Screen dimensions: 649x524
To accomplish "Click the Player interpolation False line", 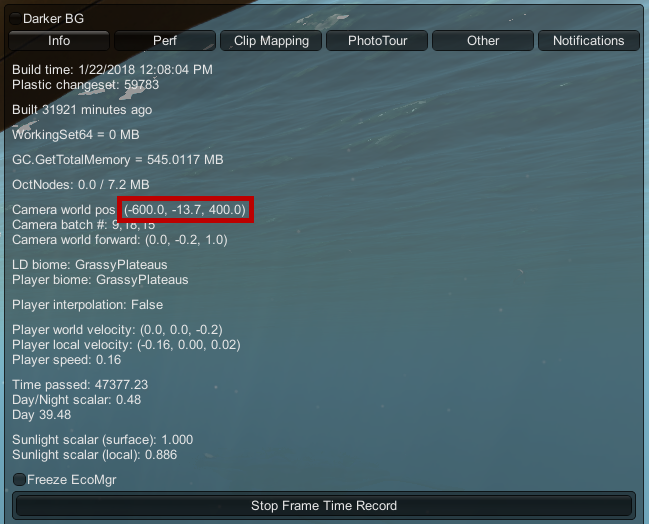I will pos(87,305).
